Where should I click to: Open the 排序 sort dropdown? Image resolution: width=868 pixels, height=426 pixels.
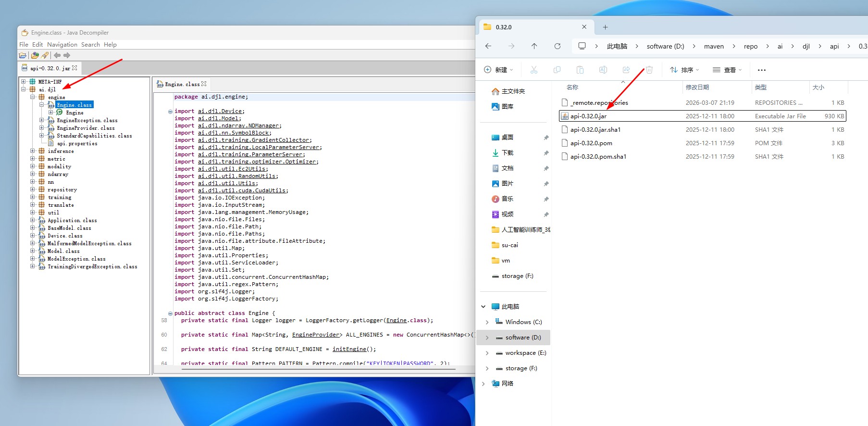click(684, 70)
